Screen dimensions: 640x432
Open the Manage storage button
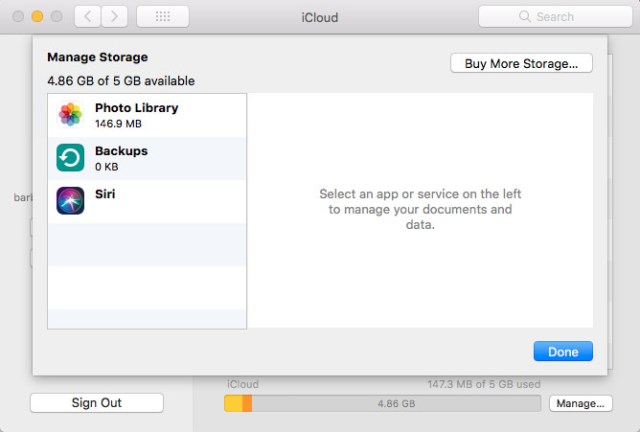tap(580, 403)
